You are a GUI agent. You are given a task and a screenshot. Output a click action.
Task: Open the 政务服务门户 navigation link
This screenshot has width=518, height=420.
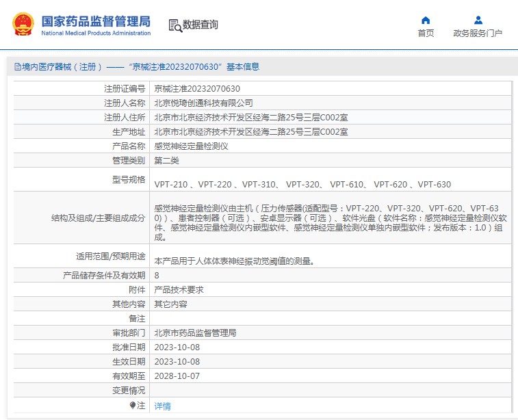tap(478, 34)
